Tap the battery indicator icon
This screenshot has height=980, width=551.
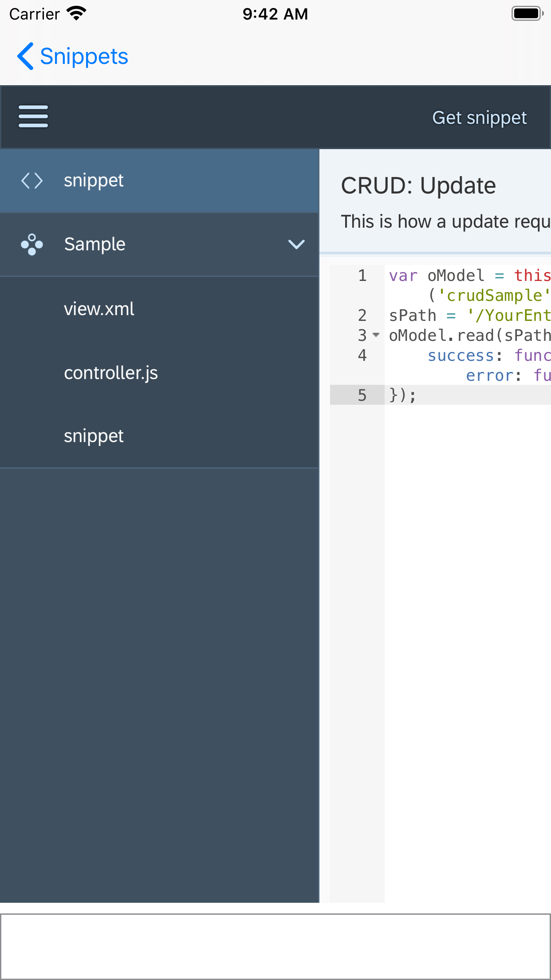click(527, 14)
